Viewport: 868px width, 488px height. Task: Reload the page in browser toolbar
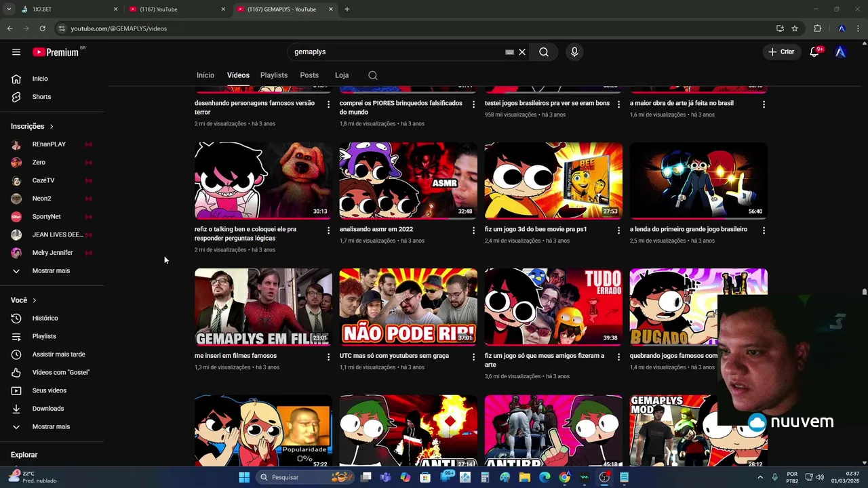click(x=42, y=28)
